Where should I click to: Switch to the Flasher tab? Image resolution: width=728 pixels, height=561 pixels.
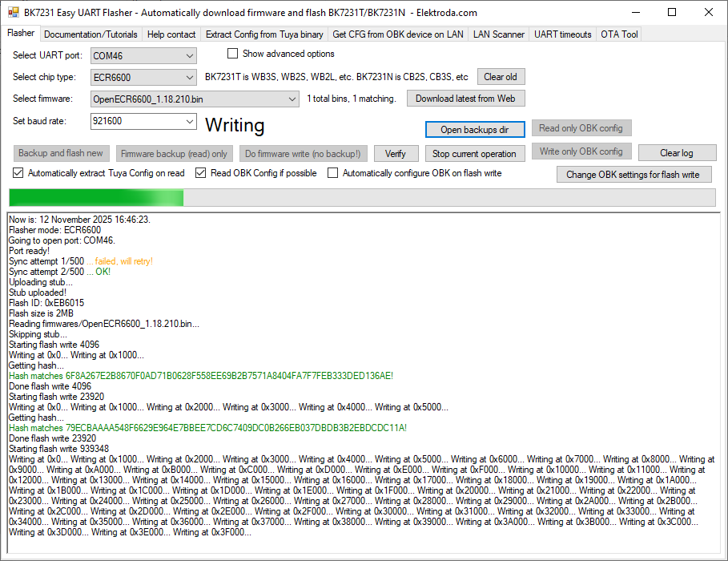click(x=21, y=34)
